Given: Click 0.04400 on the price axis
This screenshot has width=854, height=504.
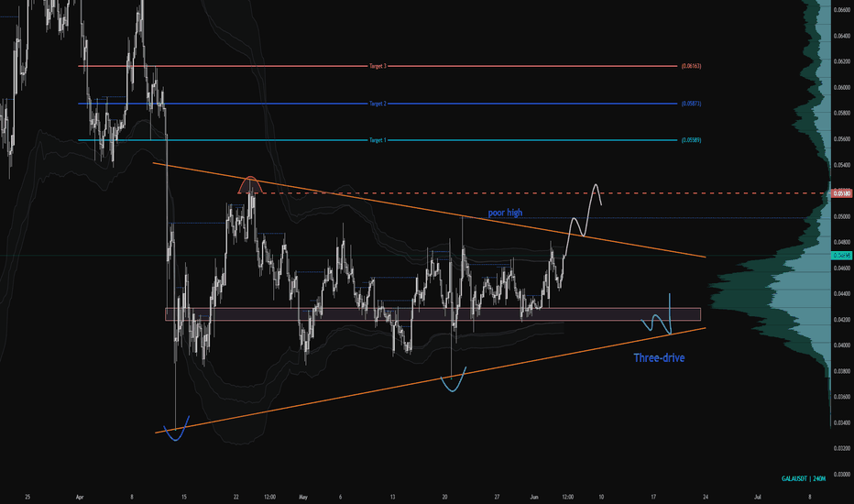Looking at the screenshot, I should click(841, 293).
